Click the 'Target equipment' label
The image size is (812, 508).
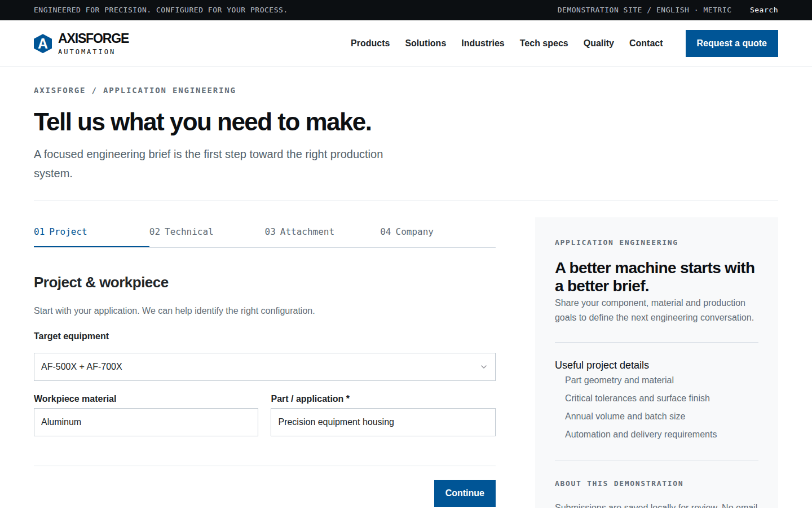[71, 336]
